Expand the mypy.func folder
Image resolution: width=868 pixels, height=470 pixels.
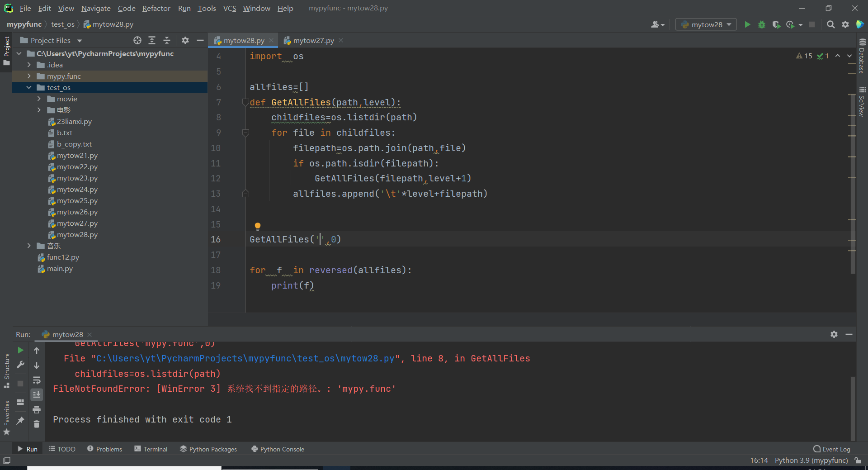[x=29, y=76]
